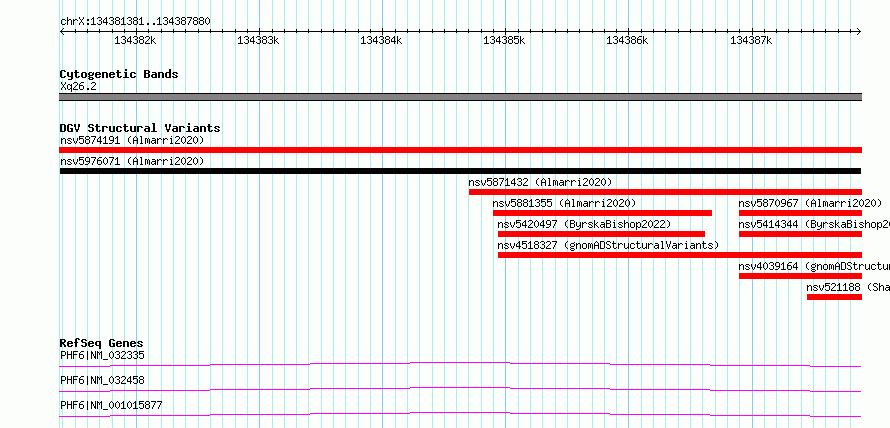Select the Xq26.2 band label
The height and width of the screenshot is (428, 890).
tap(78, 87)
